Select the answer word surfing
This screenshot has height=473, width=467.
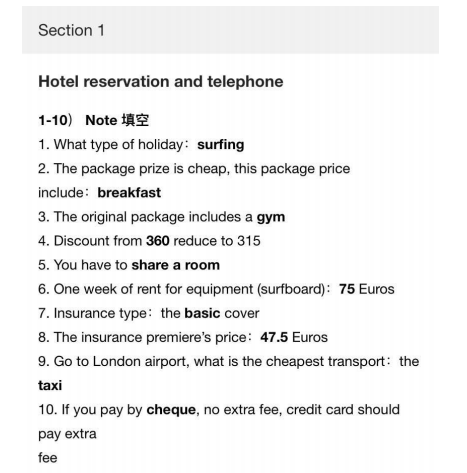[221, 145]
